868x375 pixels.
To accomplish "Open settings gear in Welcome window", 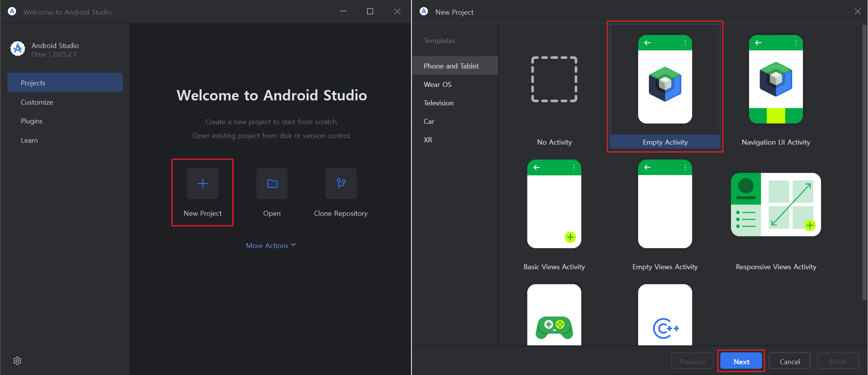I will click(17, 361).
